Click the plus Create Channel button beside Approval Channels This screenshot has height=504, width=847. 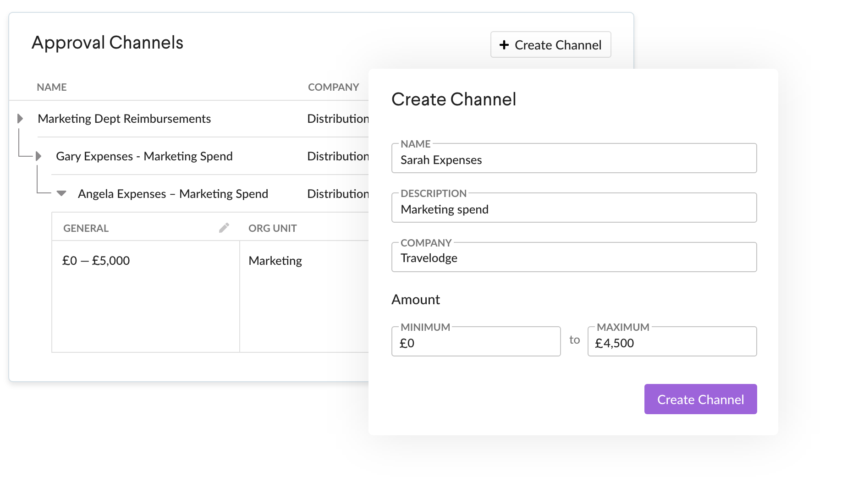point(550,45)
